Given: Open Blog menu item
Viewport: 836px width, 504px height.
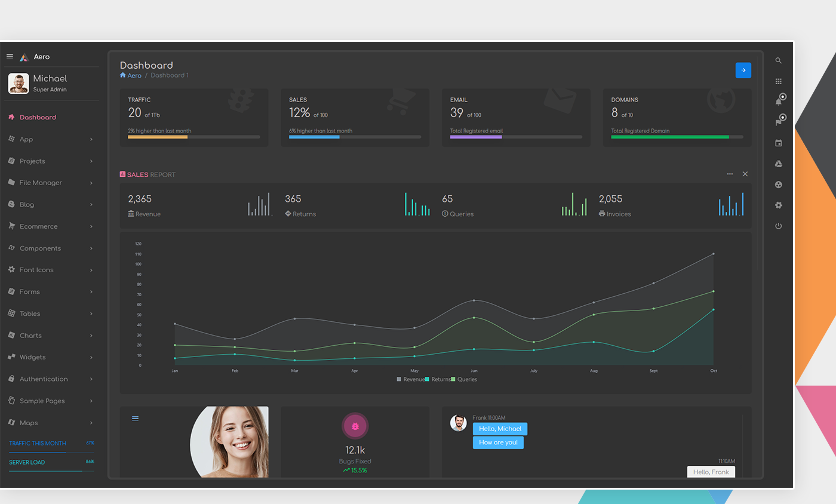Looking at the screenshot, I should 50,205.
